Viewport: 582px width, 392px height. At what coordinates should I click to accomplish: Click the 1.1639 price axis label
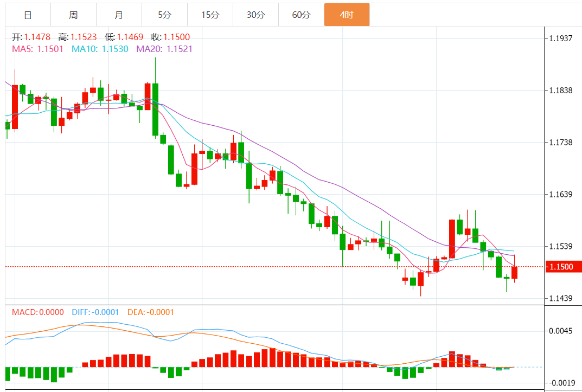(561, 194)
